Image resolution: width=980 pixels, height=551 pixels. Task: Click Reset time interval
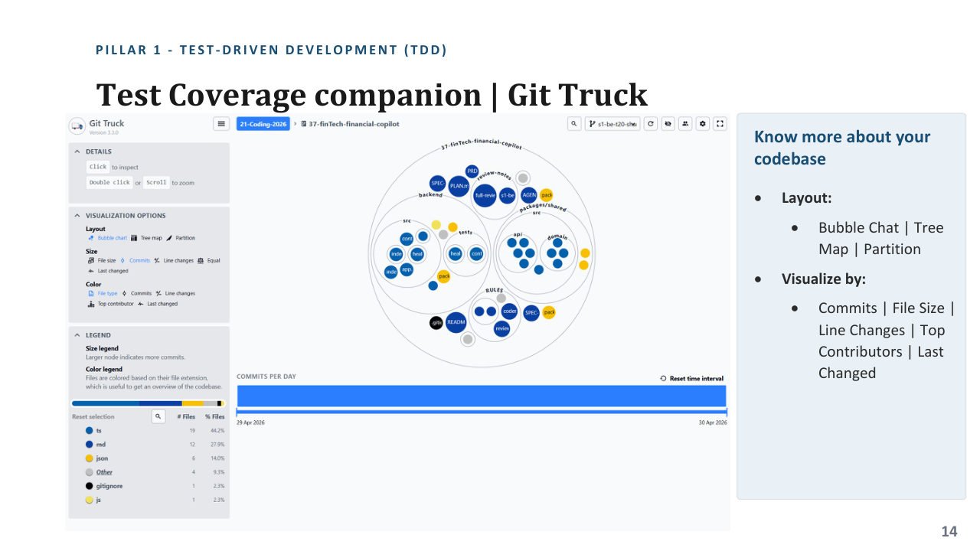coord(691,378)
